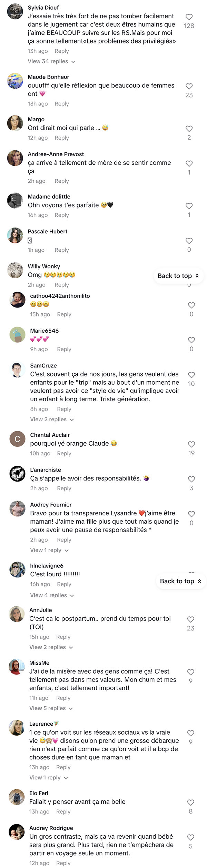Open Willy Wonky's profile avatar
207x868 pixels.
coord(15,270)
